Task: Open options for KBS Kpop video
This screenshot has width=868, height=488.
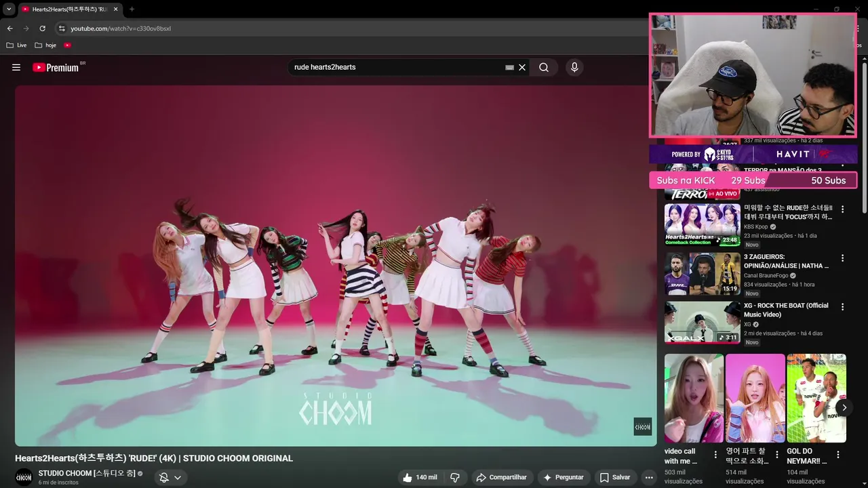Action: pyautogui.click(x=842, y=209)
